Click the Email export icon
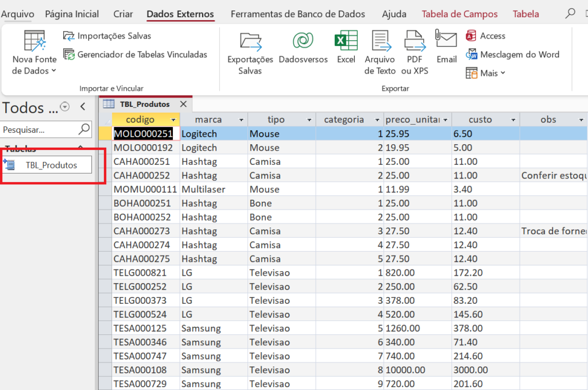Viewport: 588px width, 390px height. (x=446, y=40)
